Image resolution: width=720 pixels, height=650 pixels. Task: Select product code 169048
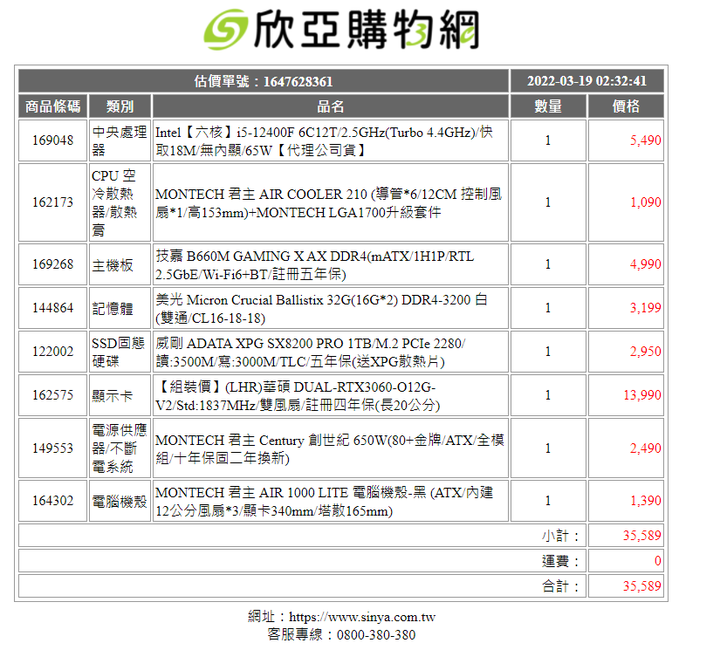(x=53, y=140)
